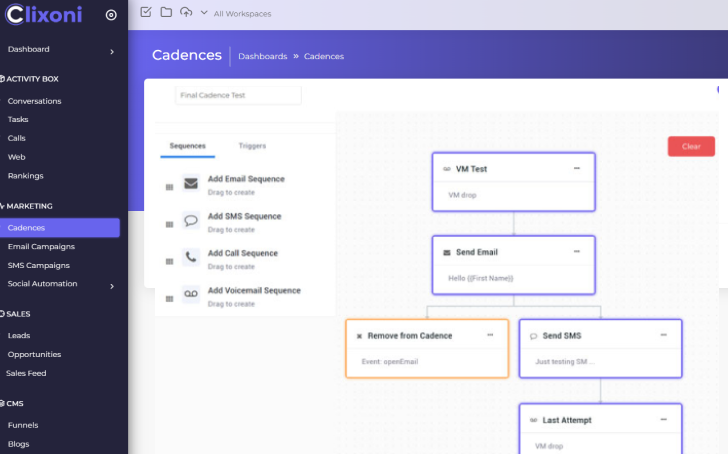Click the folder icon in top bar

pyautogui.click(x=166, y=13)
